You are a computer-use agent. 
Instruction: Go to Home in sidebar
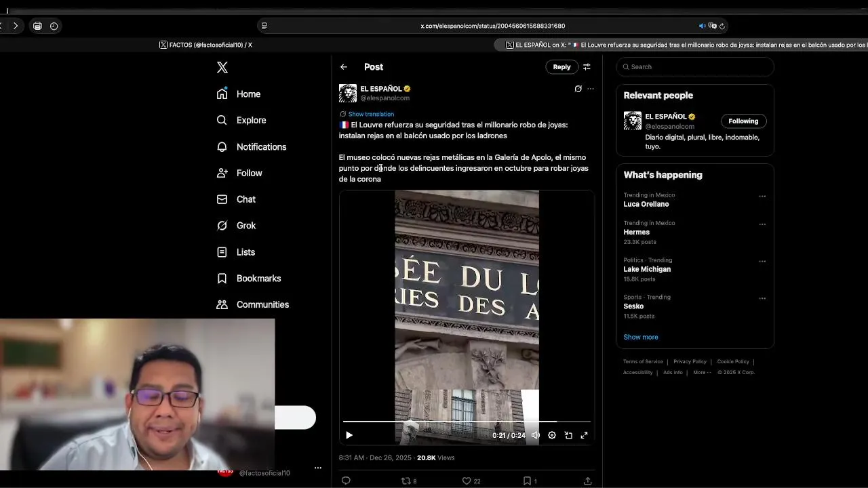pyautogui.click(x=239, y=94)
